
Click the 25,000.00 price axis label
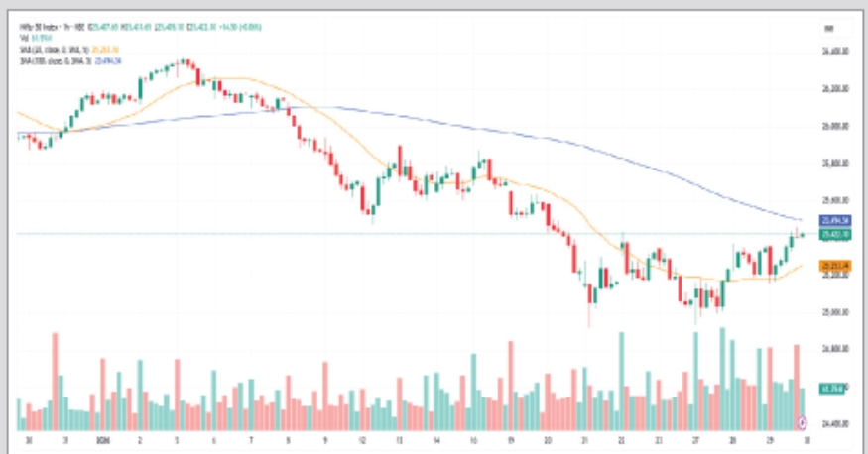[x=830, y=311]
